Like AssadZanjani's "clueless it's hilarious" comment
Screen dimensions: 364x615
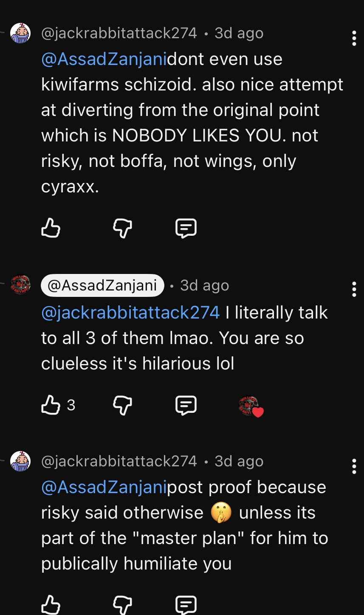pyautogui.click(x=51, y=405)
